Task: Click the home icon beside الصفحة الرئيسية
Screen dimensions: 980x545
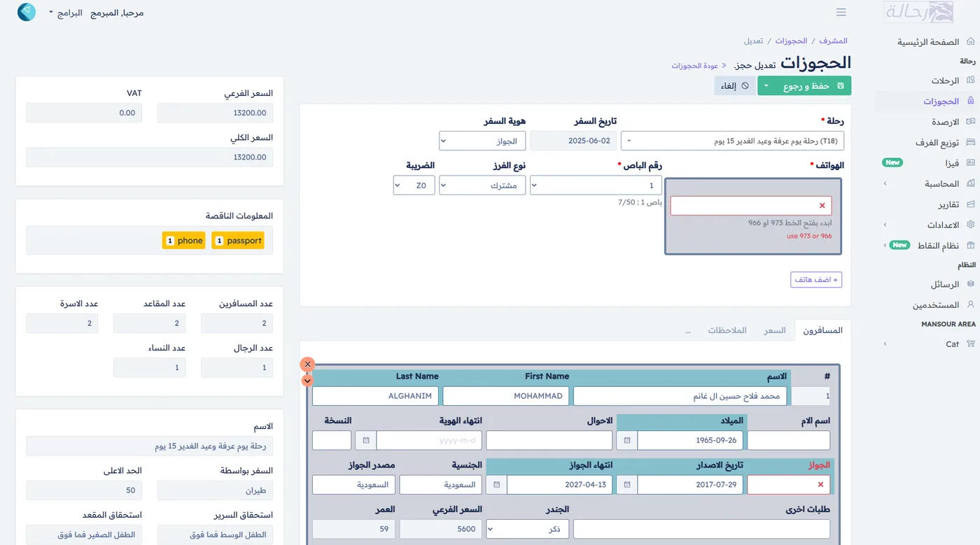Action: coord(970,42)
